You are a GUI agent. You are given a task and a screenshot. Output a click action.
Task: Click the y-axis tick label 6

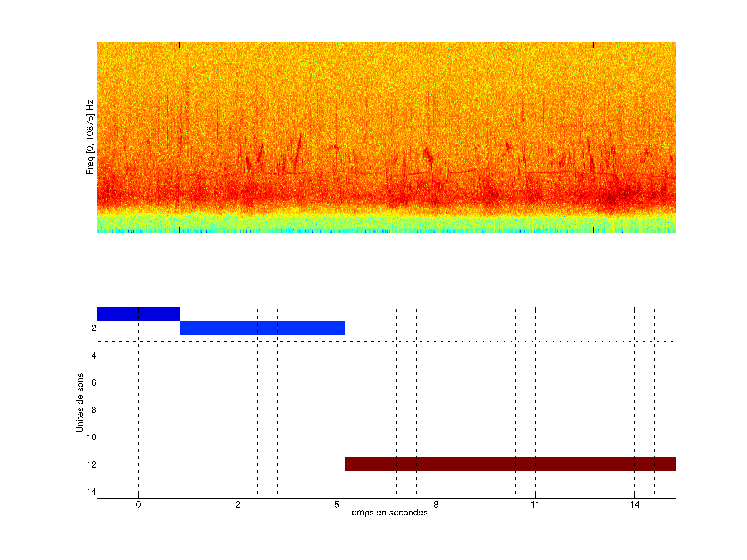tap(94, 383)
